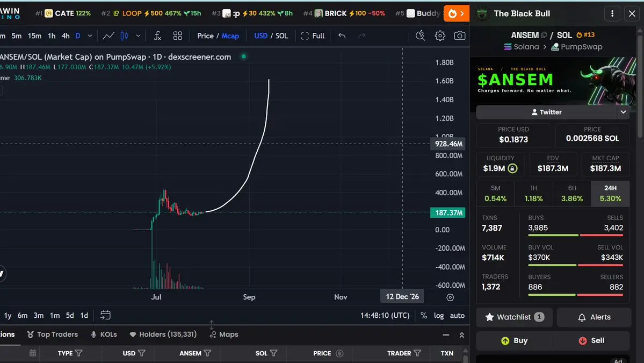Toggle Full screen chart mode
Viewport: 644px width, 363px height.
313,36
